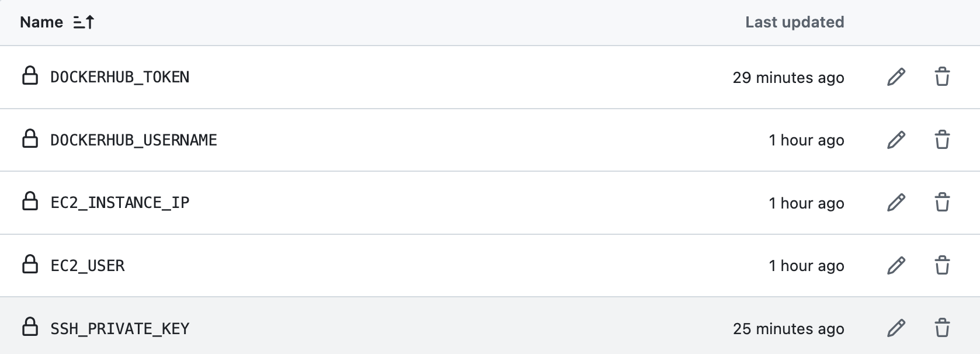Delete the EC2_USER secret
This screenshot has width=980, height=354.
point(942,266)
